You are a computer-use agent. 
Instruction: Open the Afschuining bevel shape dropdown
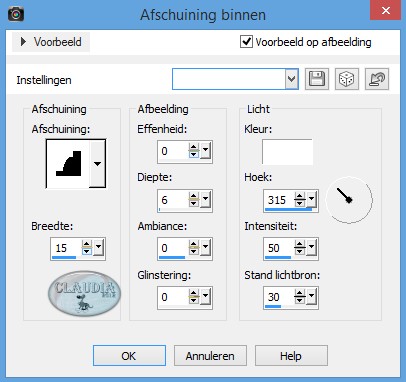tap(97, 164)
